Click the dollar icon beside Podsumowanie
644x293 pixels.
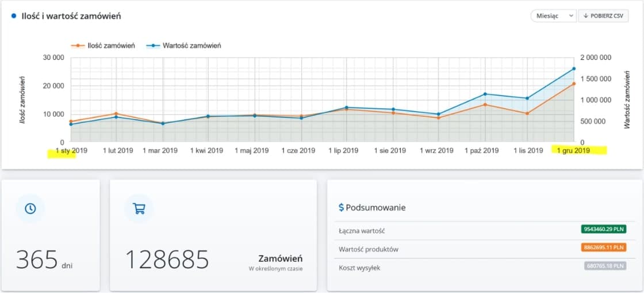pyautogui.click(x=341, y=208)
